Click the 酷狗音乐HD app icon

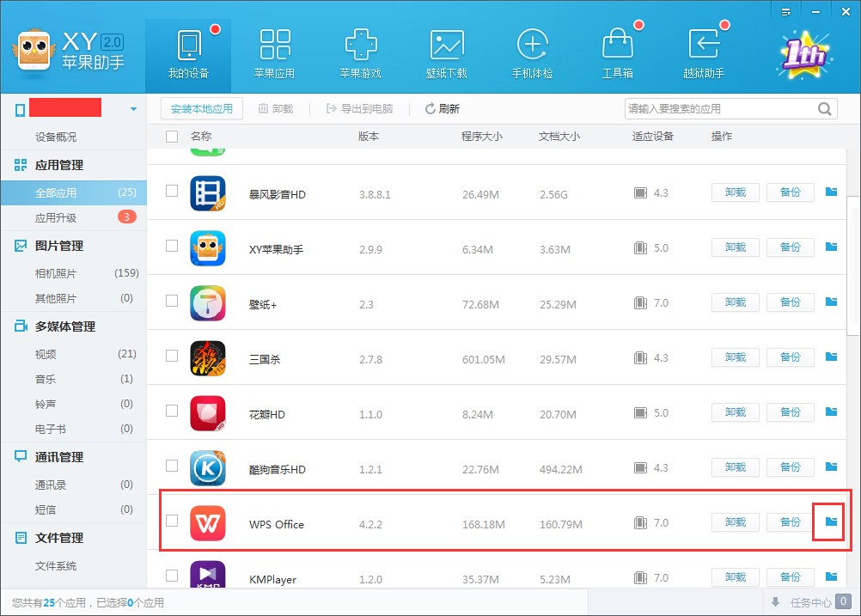[208, 467]
